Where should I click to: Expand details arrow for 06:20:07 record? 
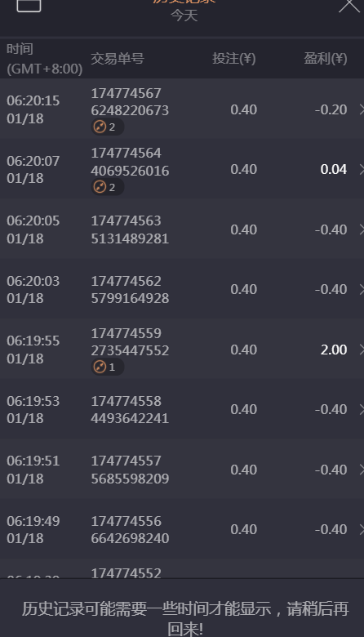[362, 169]
